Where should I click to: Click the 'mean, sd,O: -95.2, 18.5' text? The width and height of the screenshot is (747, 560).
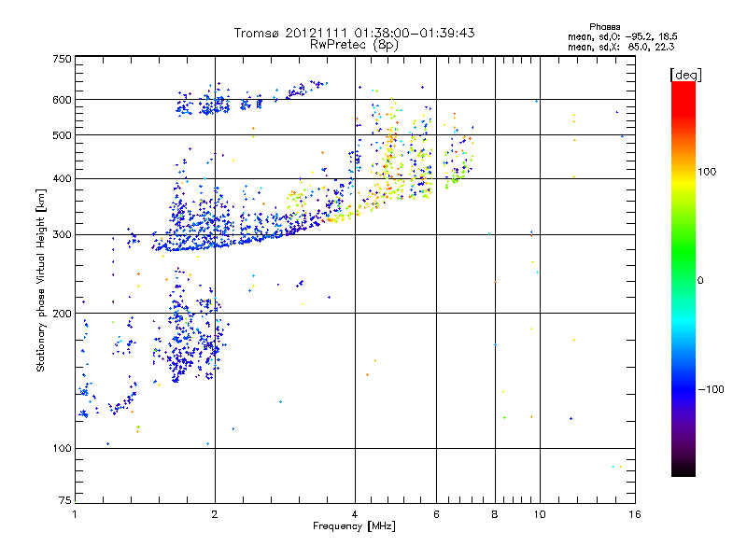click(622, 36)
